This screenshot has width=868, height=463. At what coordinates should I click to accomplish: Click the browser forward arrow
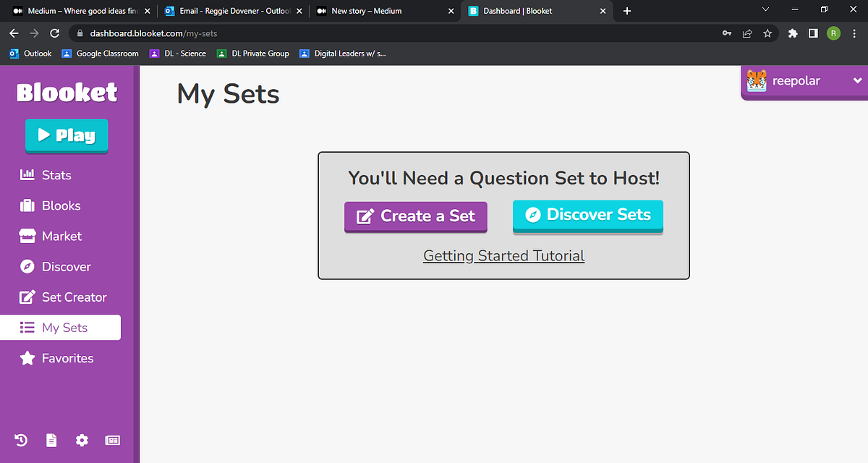coord(34,33)
